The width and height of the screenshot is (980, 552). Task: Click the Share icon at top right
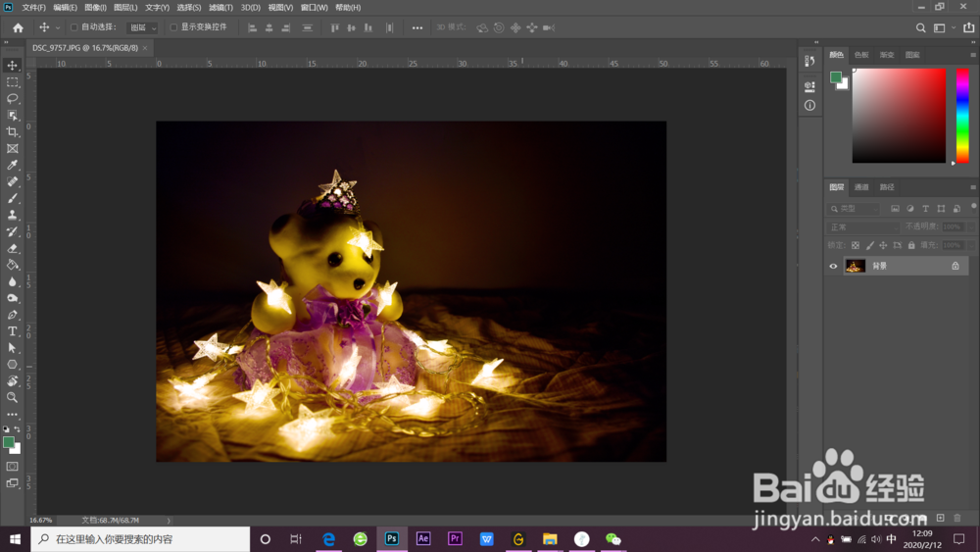969,27
